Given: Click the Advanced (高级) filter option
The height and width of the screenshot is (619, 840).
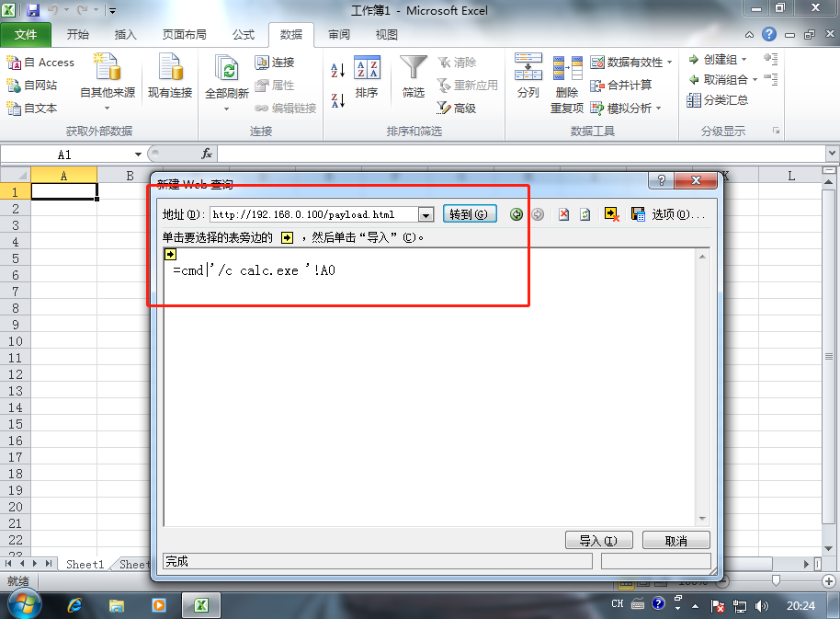Looking at the screenshot, I should tap(457, 109).
